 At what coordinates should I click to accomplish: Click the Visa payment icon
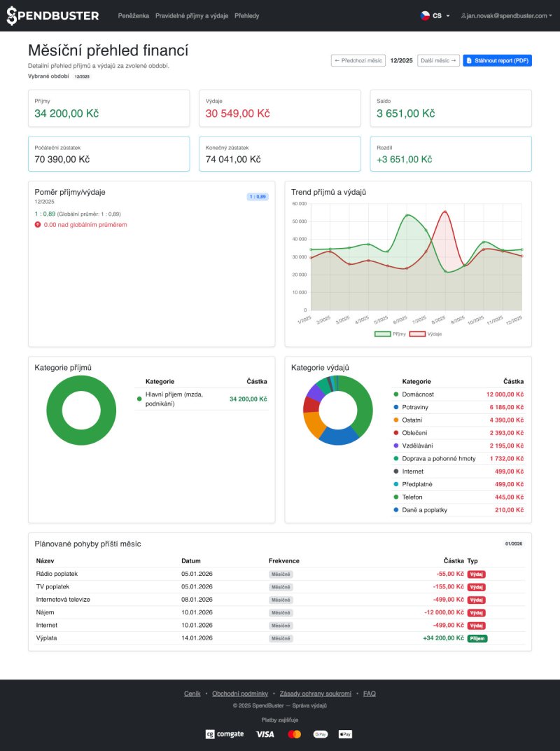click(x=265, y=734)
